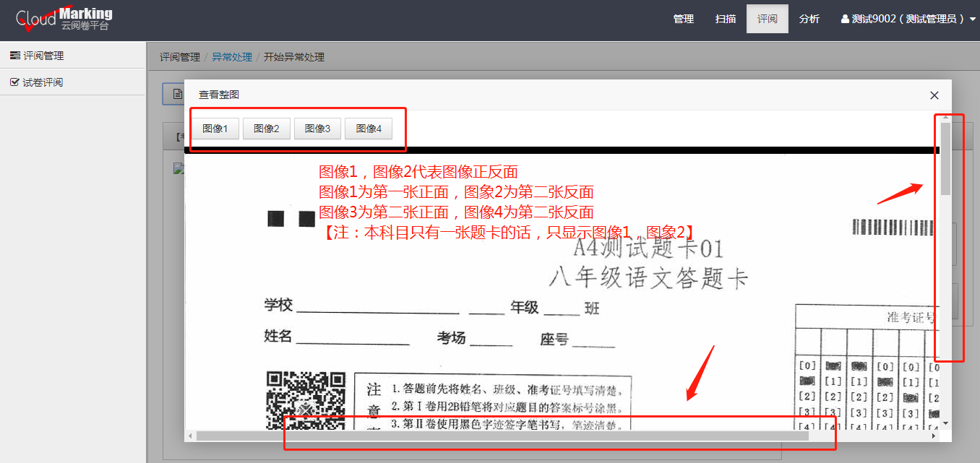
Task: Switch to 图像3
Action: coord(317,128)
